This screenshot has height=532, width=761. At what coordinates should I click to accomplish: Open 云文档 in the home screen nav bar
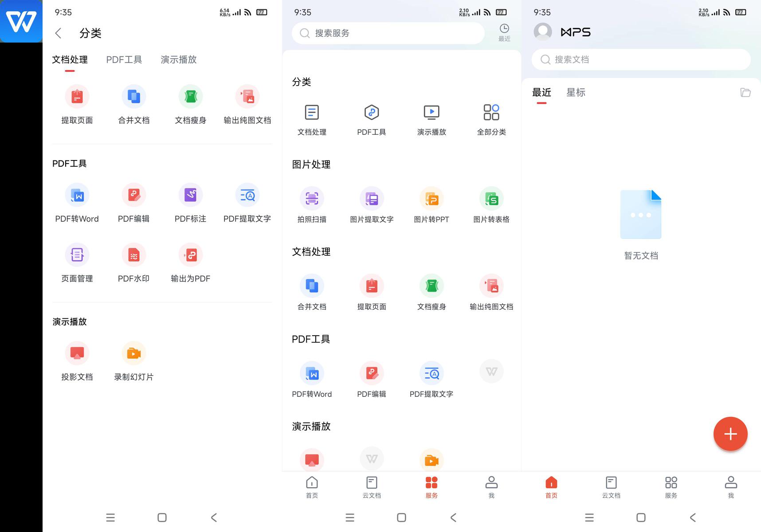point(611,487)
